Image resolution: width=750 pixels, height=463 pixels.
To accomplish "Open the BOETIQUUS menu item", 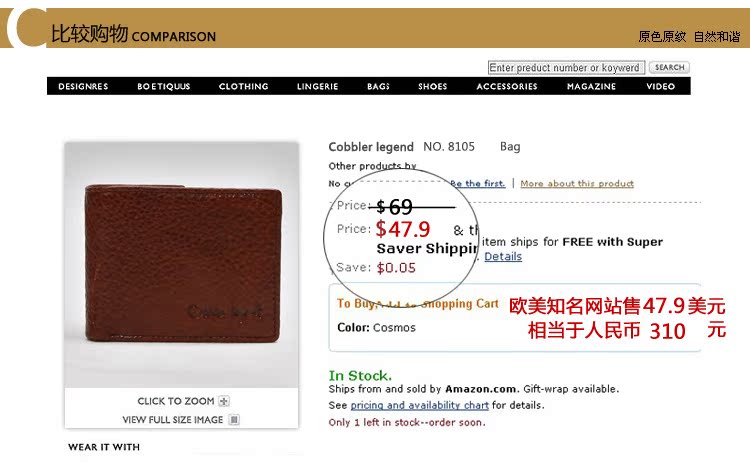I will point(164,87).
